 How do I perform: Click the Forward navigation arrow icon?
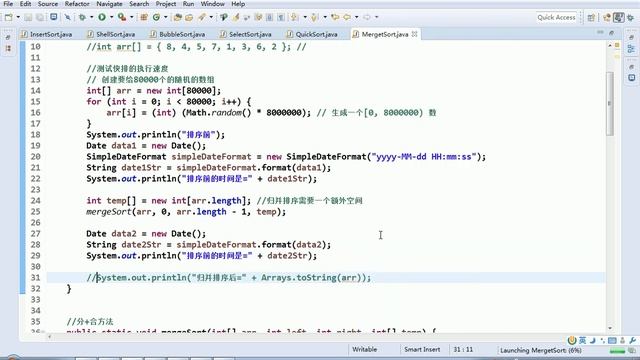point(367,17)
